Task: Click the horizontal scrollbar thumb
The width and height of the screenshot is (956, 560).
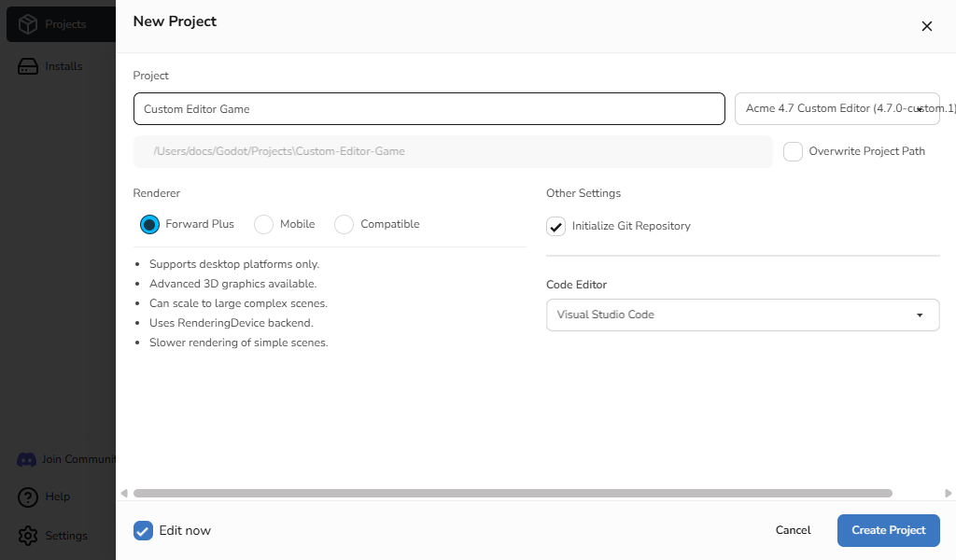Action: click(x=513, y=494)
